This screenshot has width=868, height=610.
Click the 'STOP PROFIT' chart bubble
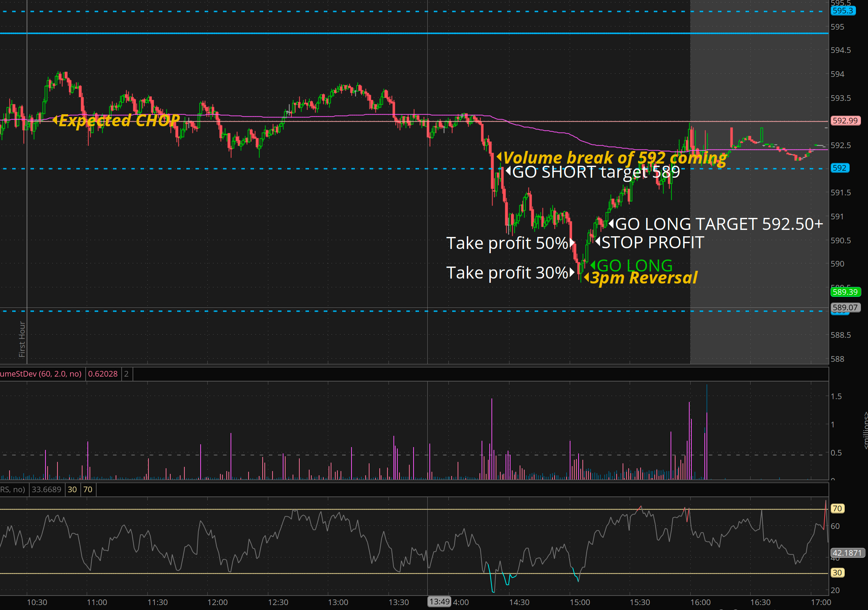coord(652,242)
